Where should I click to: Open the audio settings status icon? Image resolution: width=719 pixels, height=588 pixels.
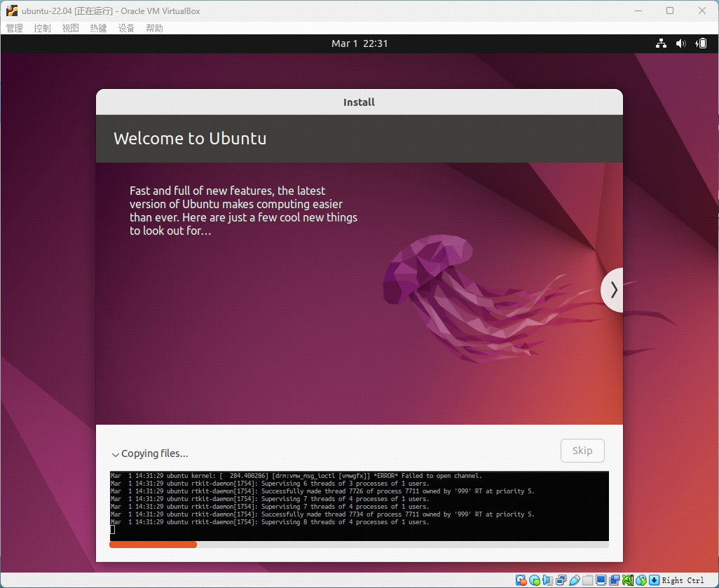point(548,580)
